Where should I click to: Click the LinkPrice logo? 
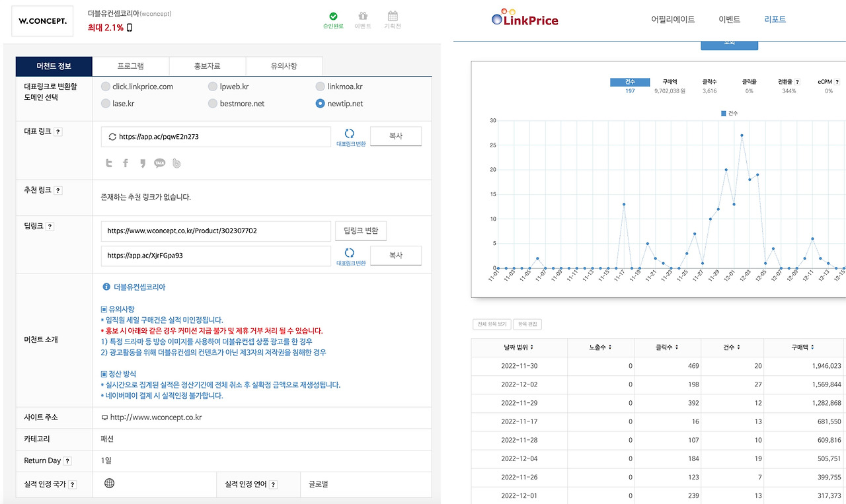[x=525, y=18]
